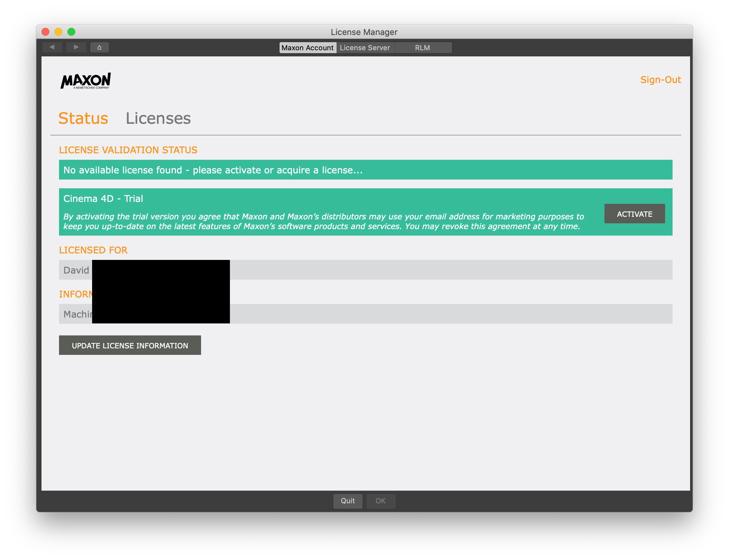729x560 pixels.
Task: Click Update License Information button
Action: coord(130,345)
